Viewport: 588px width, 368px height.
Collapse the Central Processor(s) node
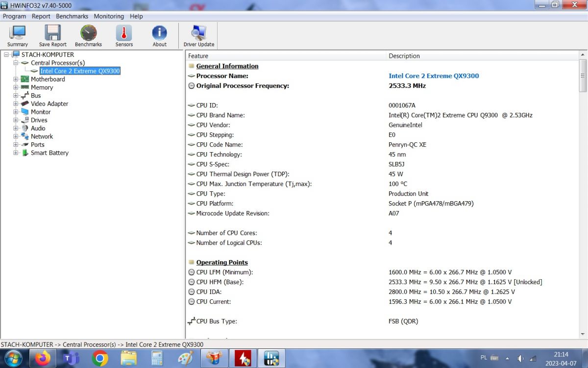pos(16,63)
